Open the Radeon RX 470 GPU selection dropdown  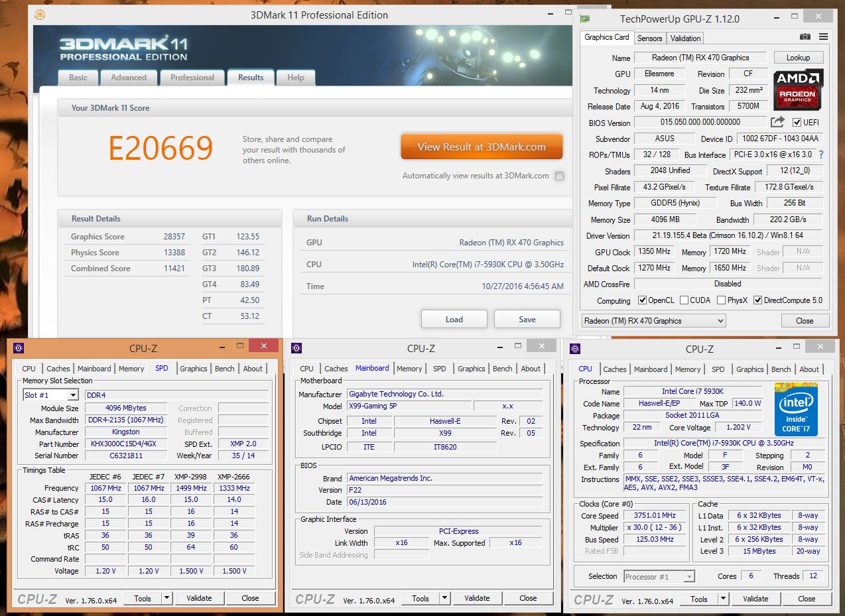pyautogui.click(x=653, y=321)
